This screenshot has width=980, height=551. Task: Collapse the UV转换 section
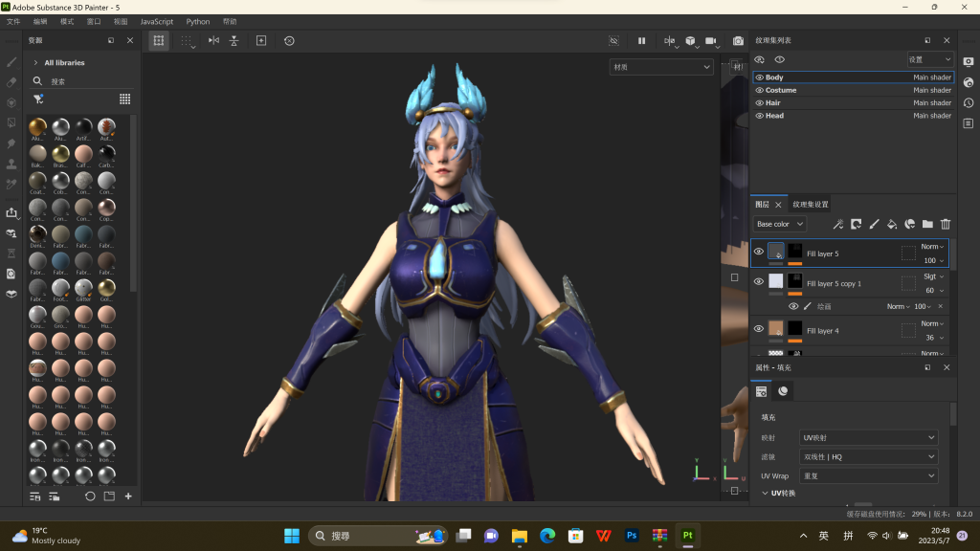765,493
